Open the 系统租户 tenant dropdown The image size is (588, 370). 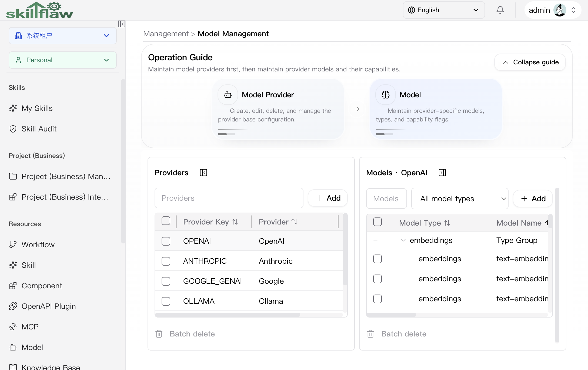63,36
